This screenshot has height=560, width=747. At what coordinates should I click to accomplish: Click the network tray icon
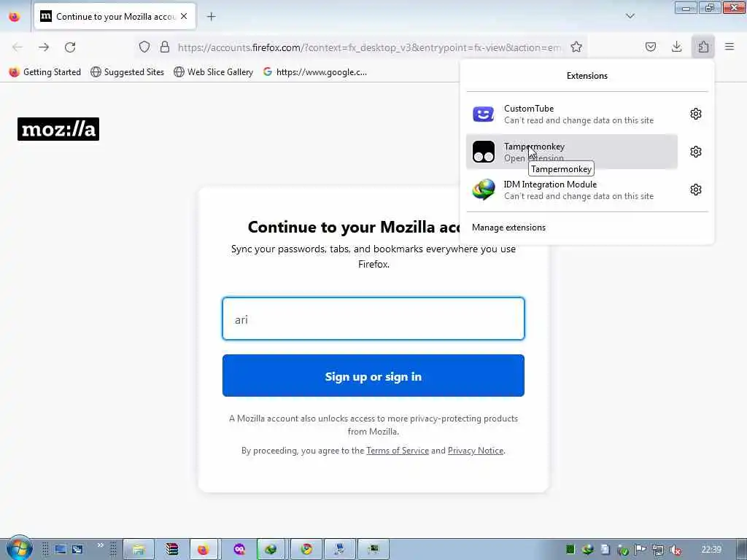click(x=658, y=550)
